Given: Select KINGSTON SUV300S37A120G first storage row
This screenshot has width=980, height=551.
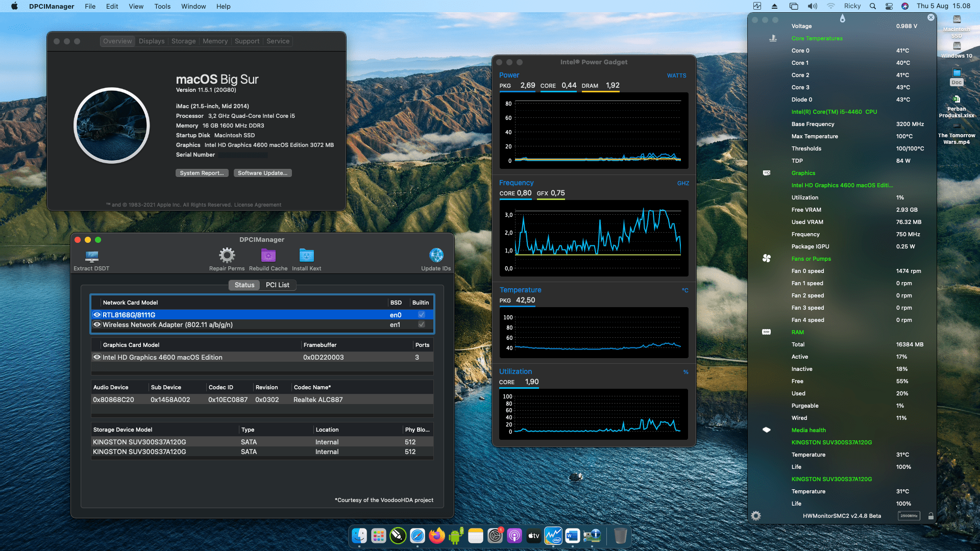Looking at the screenshot, I should pos(262,442).
